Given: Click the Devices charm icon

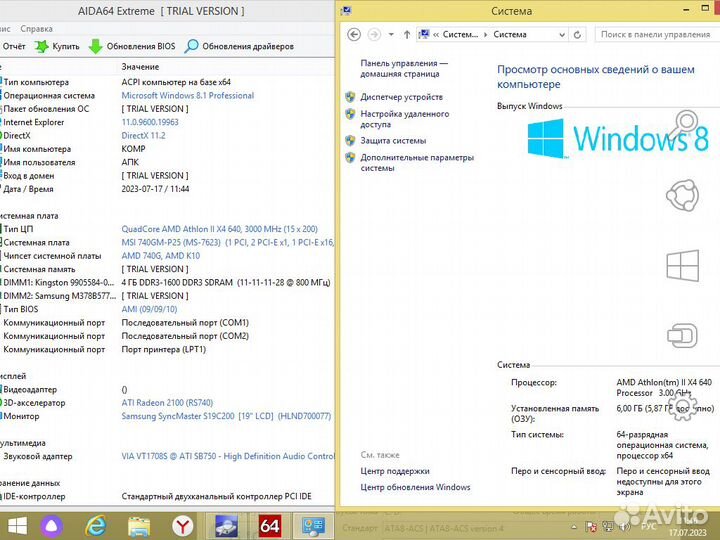Looking at the screenshot, I should pos(682,336).
